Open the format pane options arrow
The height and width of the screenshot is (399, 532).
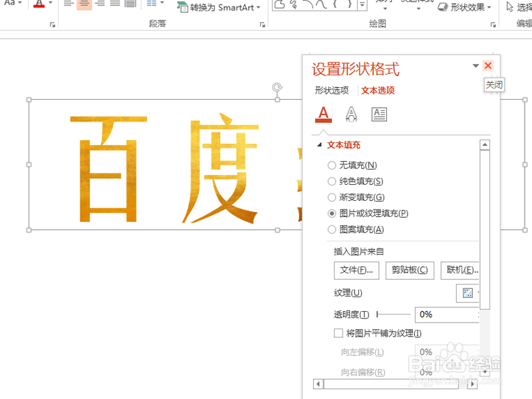[475, 66]
